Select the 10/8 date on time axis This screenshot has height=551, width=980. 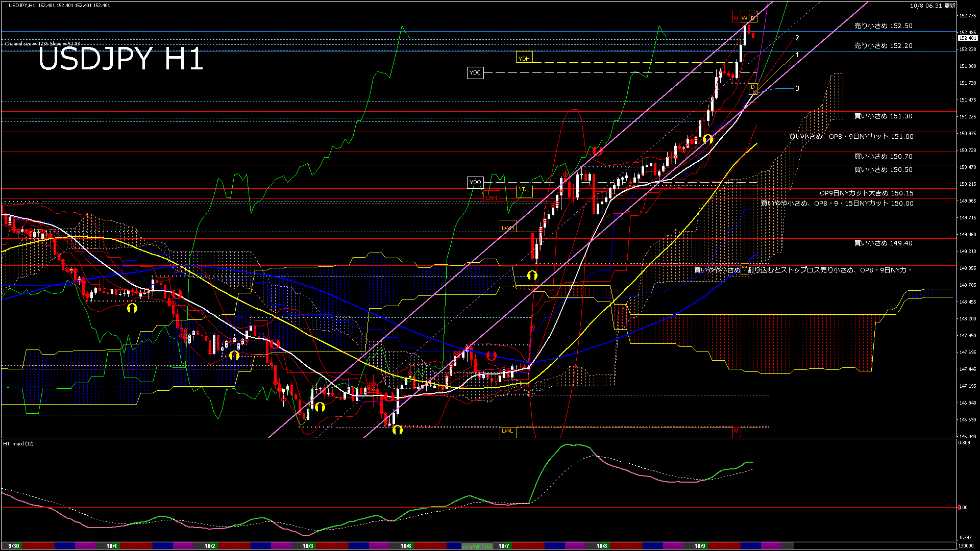[x=602, y=546]
